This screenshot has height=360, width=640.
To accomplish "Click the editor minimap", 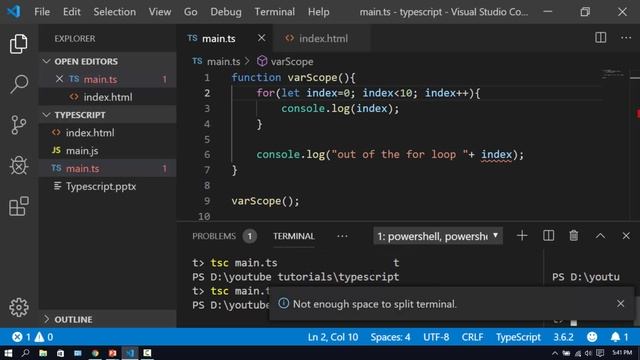I will pos(613,73).
